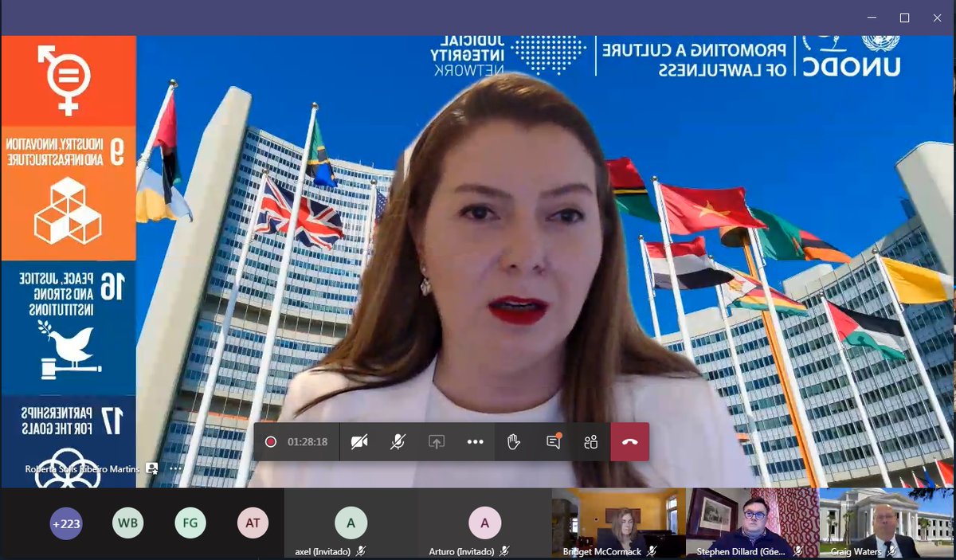The width and height of the screenshot is (956, 560).
Task: Open screen sharing
Action: click(437, 441)
